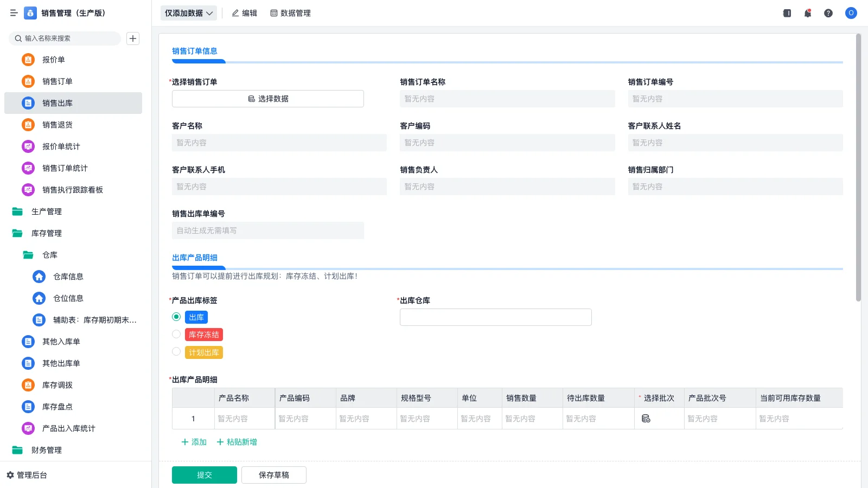选择"计划出库"单选项
This screenshot has width=868, height=488.
click(176, 351)
